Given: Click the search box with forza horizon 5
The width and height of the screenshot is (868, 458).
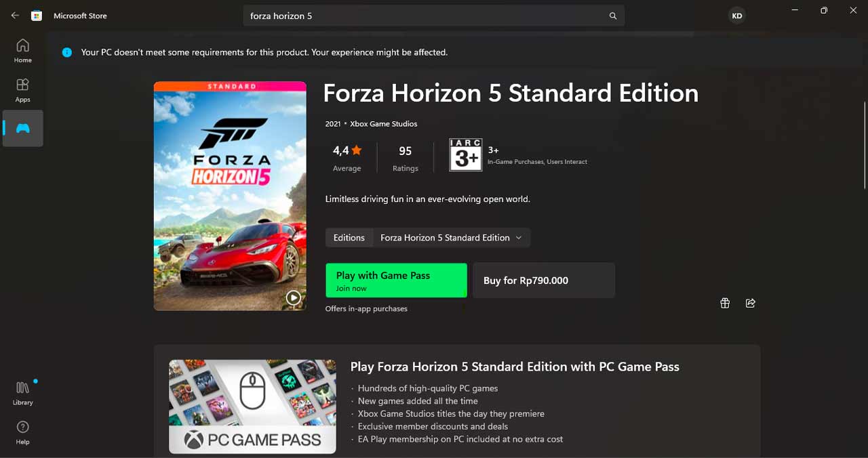Looking at the screenshot, I should pyautogui.click(x=427, y=16).
